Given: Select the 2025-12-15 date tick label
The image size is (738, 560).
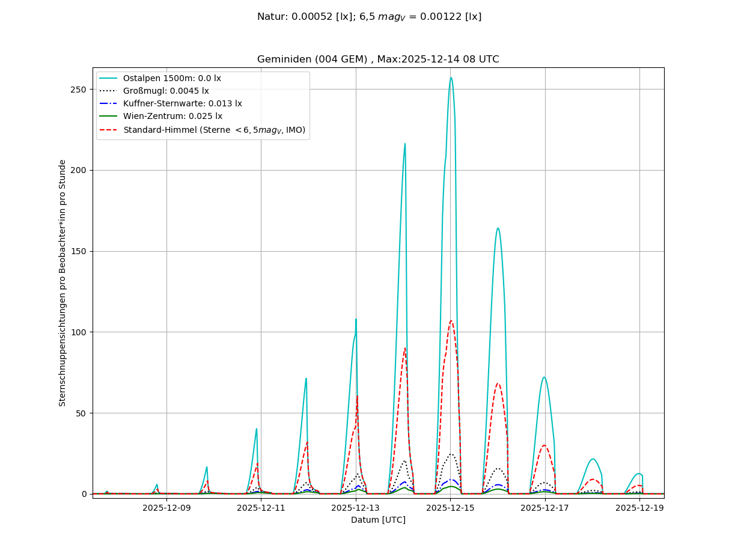Looking at the screenshot, I should pyautogui.click(x=450, y=508).
